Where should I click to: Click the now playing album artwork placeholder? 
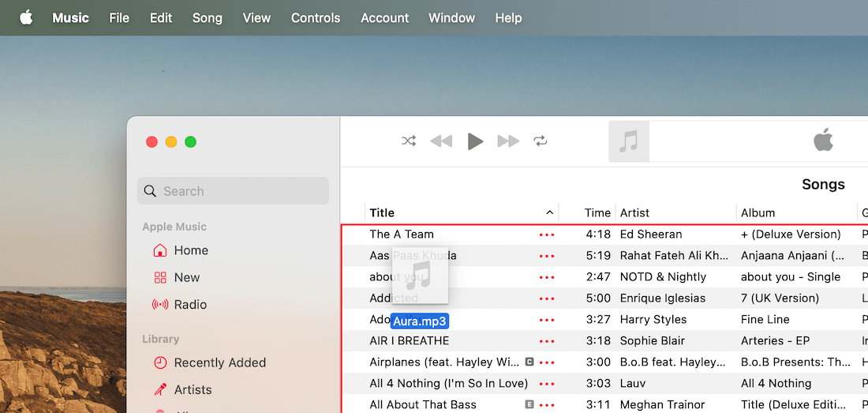pyautogui.click(x=629, y=141)
